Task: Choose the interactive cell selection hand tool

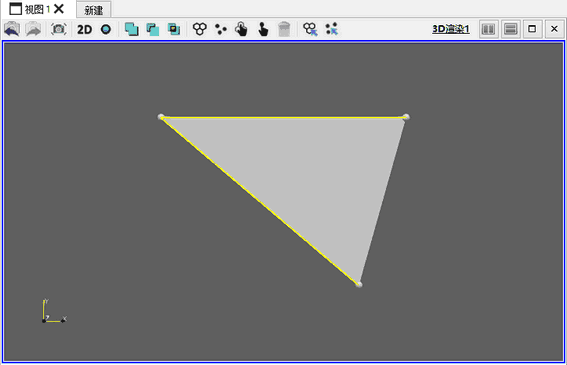Action: pyautogui.click(x=242, y=29)
